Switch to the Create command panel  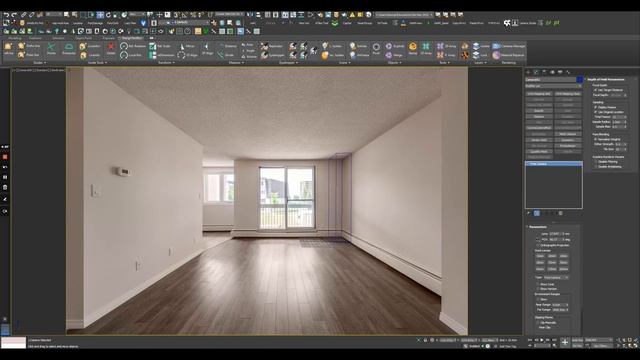pyautogui.click(x=528, y=72)
